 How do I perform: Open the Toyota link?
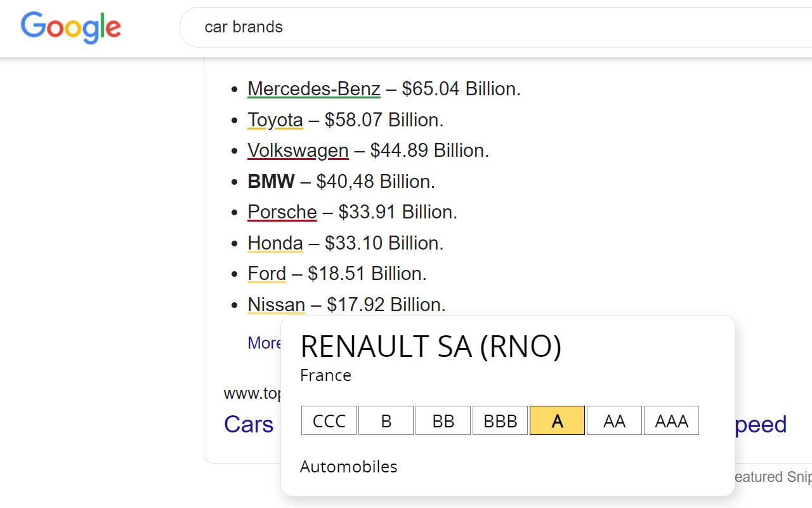[x=275, y=120]
